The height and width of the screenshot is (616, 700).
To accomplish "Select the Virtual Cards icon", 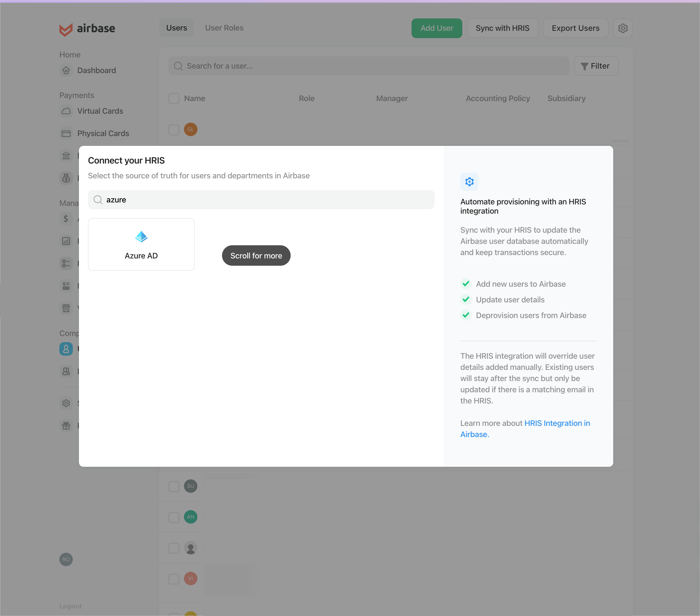I will click(x=66, y=111).
